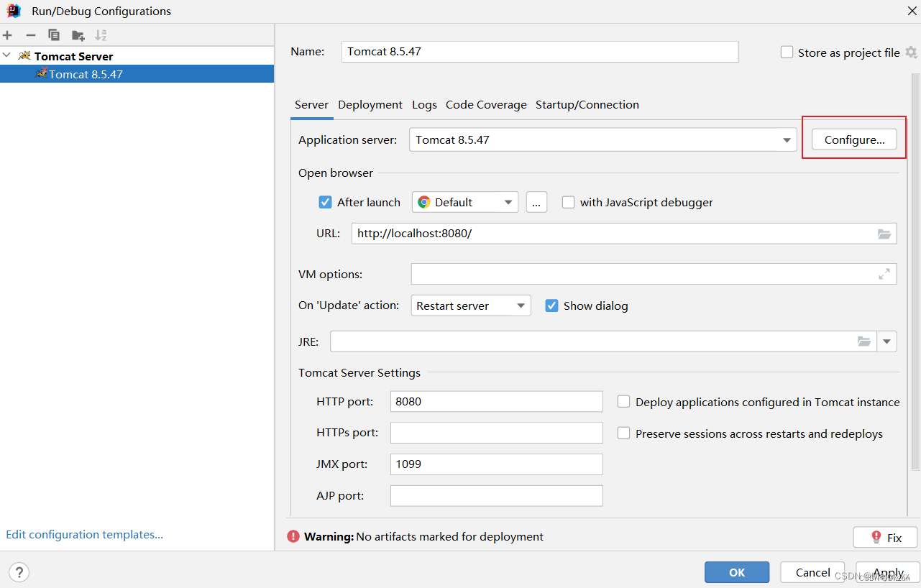Open the gear next to Store as project file
This screenshot has height=588, width=921.
[x=911, y=52]
